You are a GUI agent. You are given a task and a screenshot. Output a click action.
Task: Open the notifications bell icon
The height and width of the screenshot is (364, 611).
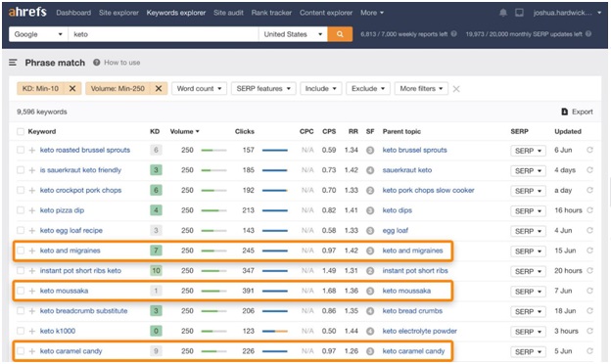click(x=503, y=13)
